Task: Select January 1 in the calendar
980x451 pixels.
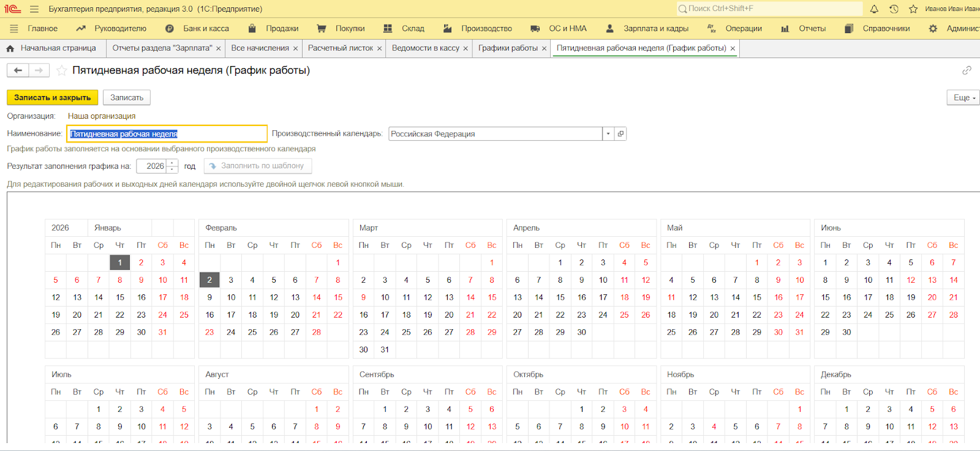Action: [120, 263]
